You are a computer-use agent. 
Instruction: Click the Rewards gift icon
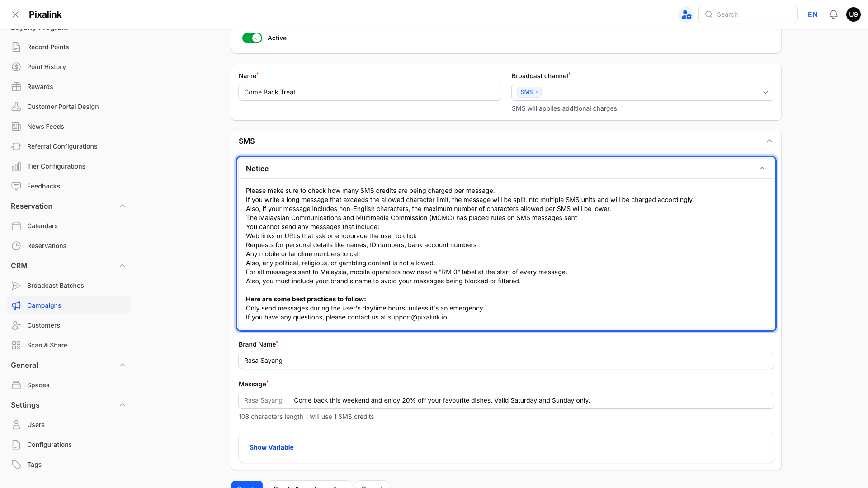tap(16, 87)
